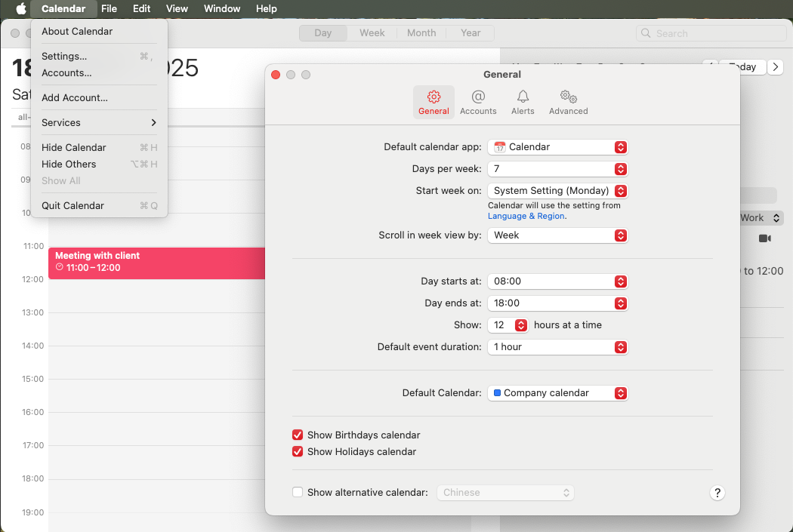The height and width of the screenshot is (532, 793).
Task: Select Quit Calendar from the menu
Action: point(73,204)
